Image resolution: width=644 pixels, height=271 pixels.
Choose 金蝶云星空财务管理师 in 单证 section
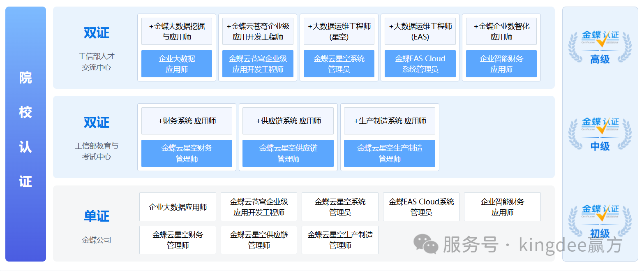click(178, 240)
